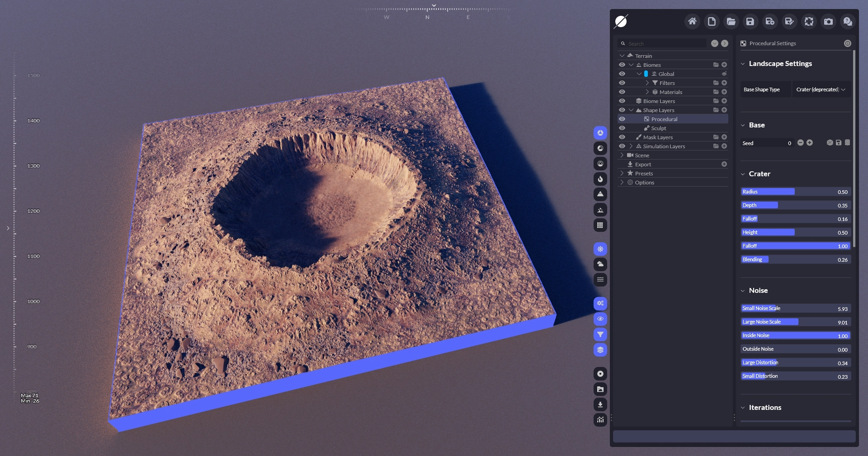Click the water waves icon in the sidebar
Screen dimensions: 868x456
tap(600, 280)
